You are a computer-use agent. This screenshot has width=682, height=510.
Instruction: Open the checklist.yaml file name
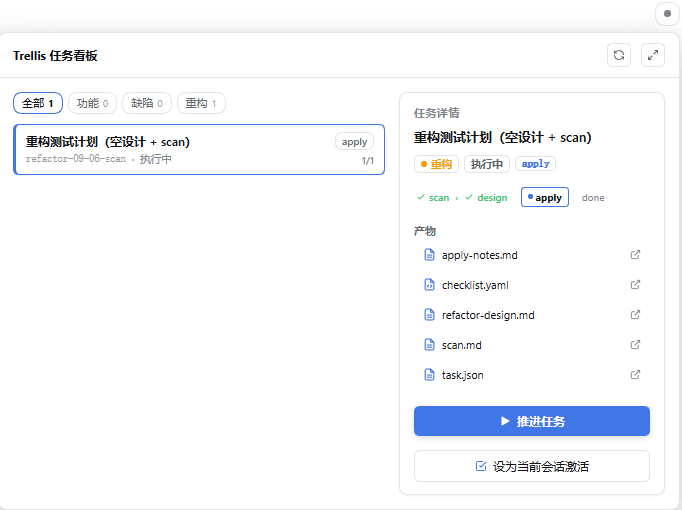tap(475, 285)
